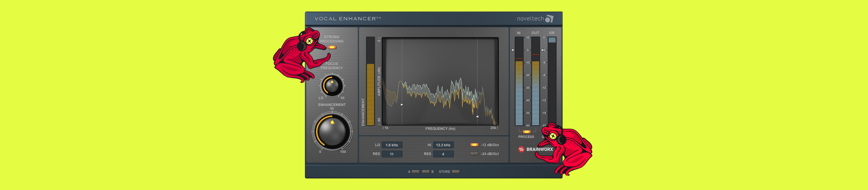
Task: Select preset slot B button
Action: 426,171
